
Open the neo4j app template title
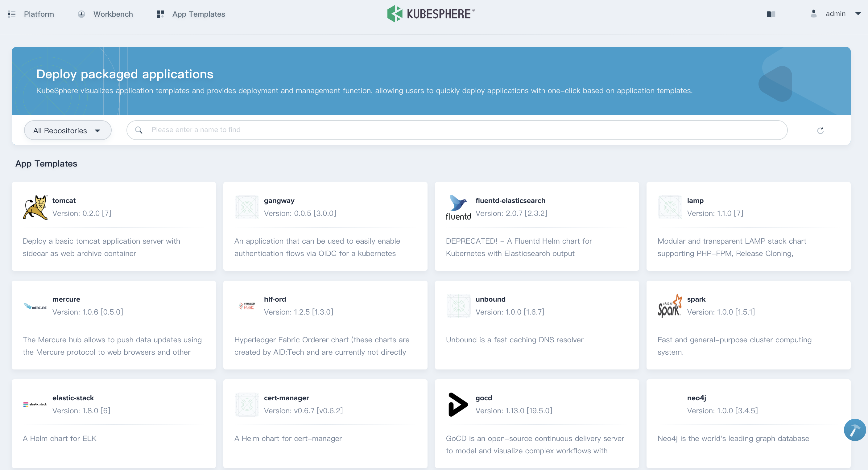[x=696, y=398]
